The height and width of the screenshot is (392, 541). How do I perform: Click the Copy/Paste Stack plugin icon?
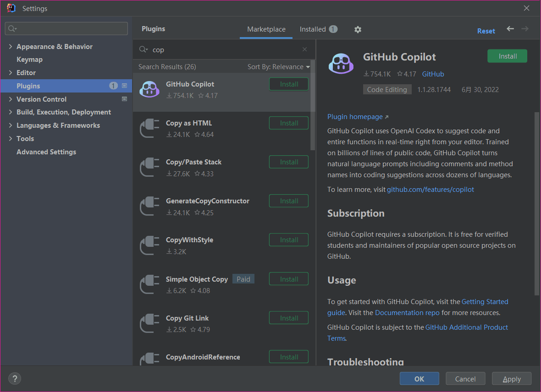[x=149, y=167]
